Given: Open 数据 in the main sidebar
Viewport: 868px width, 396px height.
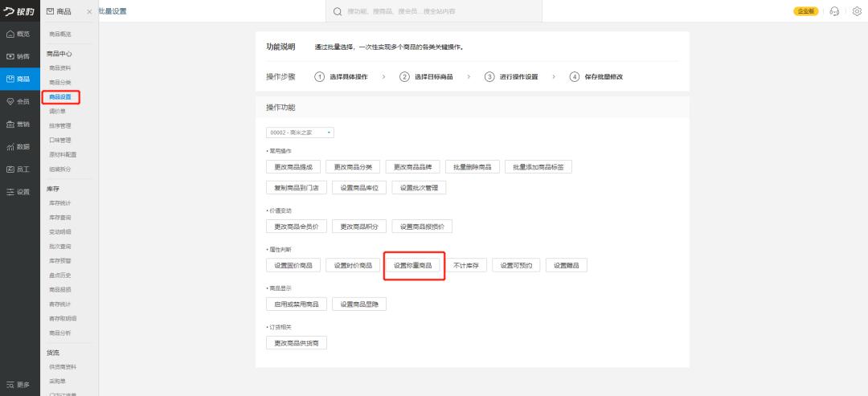Looking at the screenshot, I should tap(20, 147).
